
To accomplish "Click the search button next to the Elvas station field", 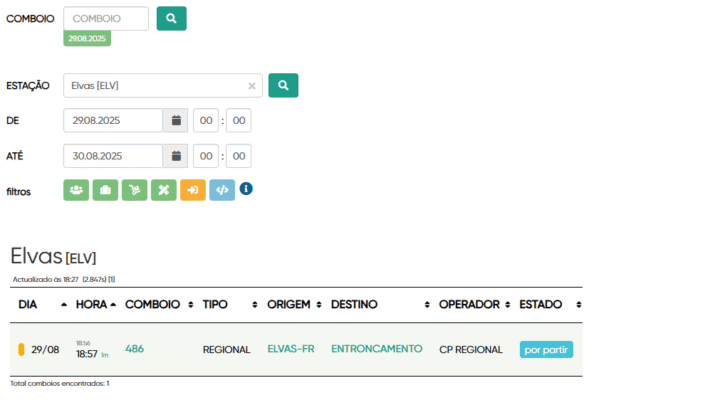I will [283, 85].
